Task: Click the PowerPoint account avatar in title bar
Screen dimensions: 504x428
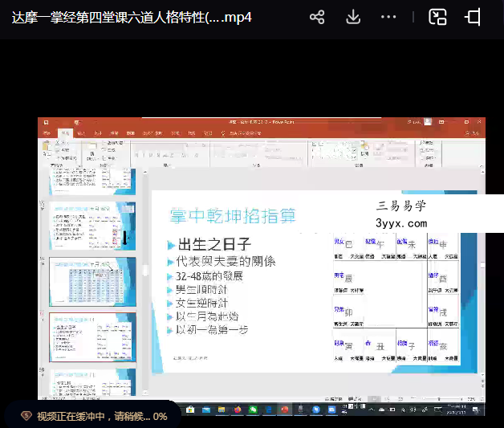Action: 428,122
